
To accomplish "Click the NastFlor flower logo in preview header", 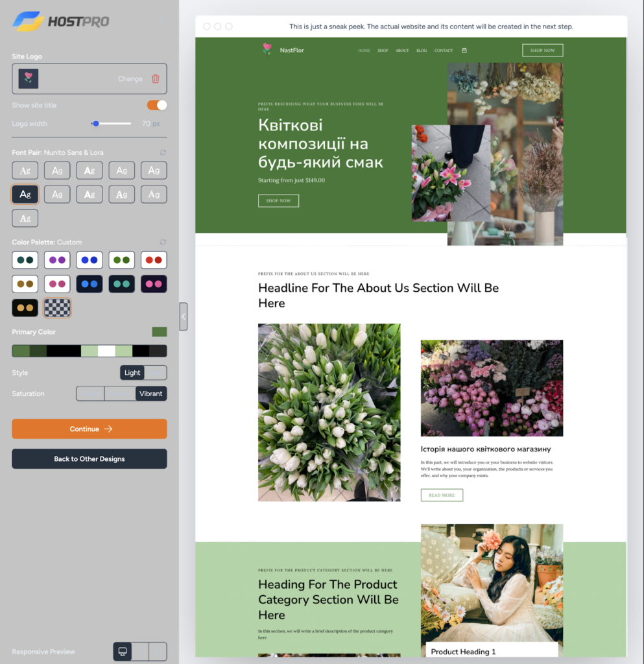I will (267, 49).
